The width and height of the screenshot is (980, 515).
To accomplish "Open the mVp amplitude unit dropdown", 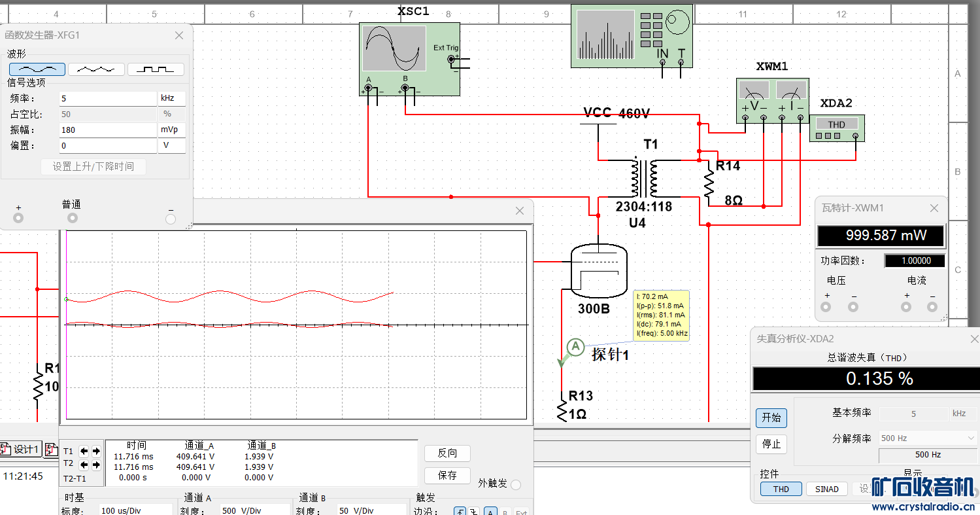I will [x=172, y=130].
